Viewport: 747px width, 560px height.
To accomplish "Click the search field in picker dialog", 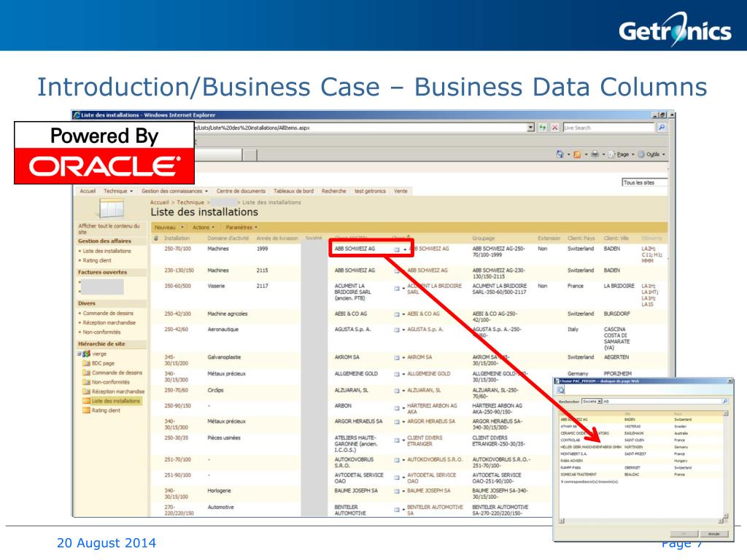I will [x=662, y=402].
